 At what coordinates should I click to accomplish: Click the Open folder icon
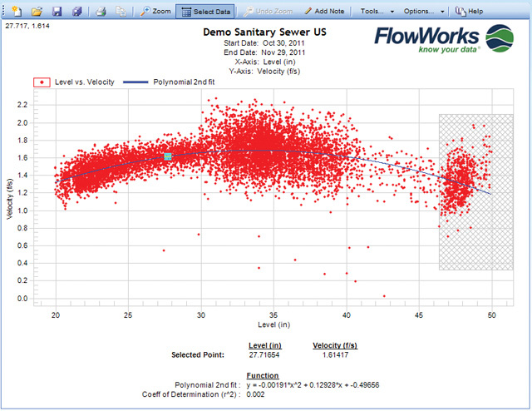(x=37, y=12)
